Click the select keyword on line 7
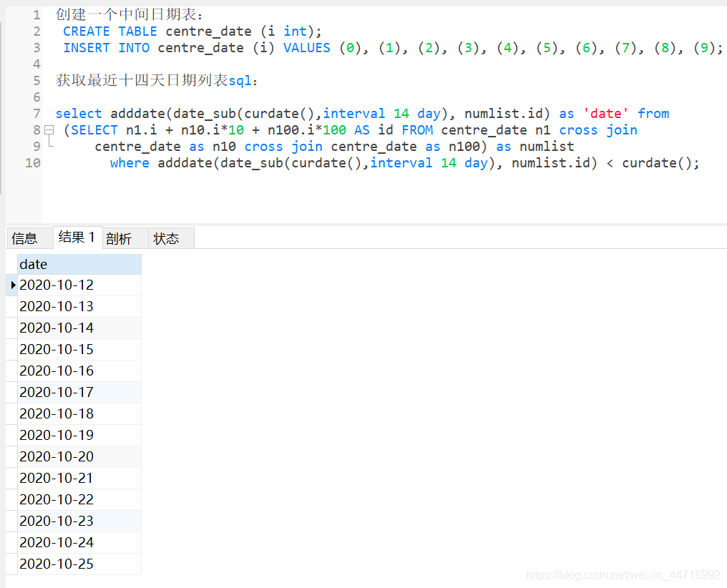 [x=79, y=114]
